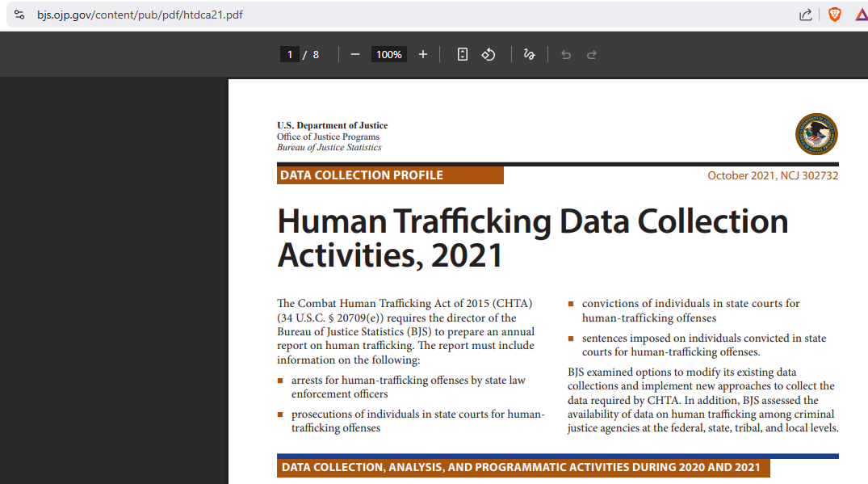Open Brave Shields lion icon

tap(835, 15)
